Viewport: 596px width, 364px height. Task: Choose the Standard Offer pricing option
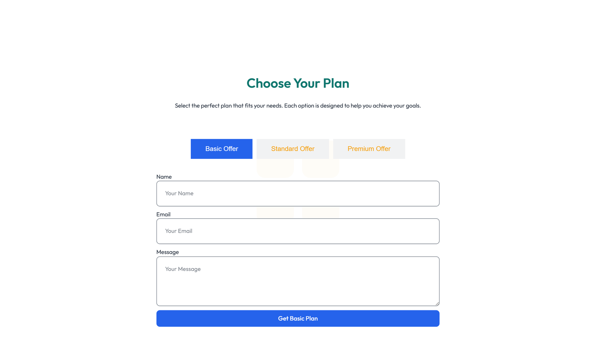[292, 149]
